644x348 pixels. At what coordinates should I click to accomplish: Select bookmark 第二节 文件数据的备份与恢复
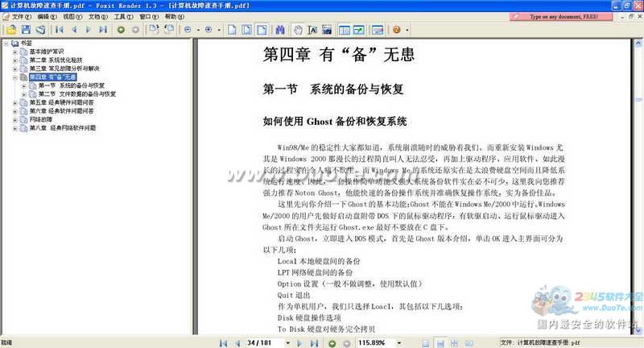(x=79, y=94)
